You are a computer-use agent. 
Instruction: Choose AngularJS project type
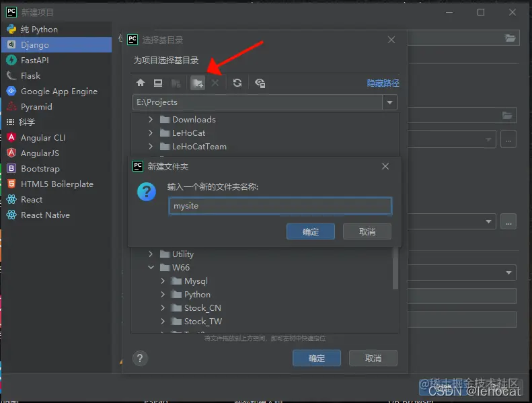(56, 153)
